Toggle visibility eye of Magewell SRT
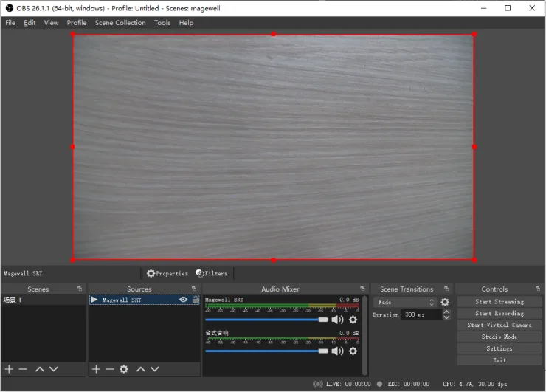This screenshot has height=392, width=546. click(183, 299)
